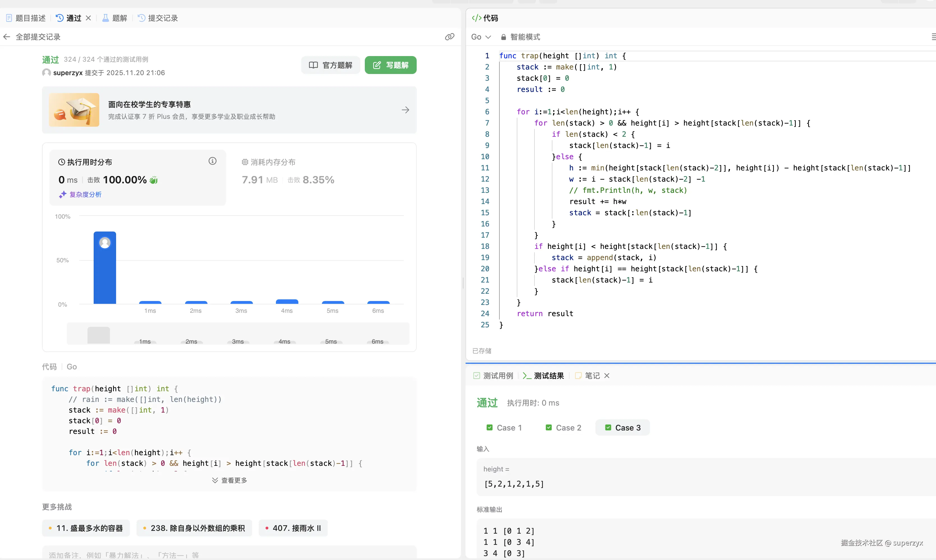Screen dimensions: 936x560
Task: Show runtime distribution info icon
Action: [x=213, y=161]
